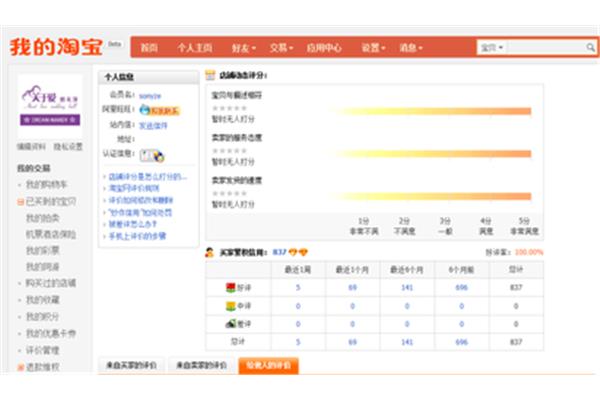Open the 宝贝 search category dropdown
The width and height of the screenshot is (600, 400).
(492, 47)
